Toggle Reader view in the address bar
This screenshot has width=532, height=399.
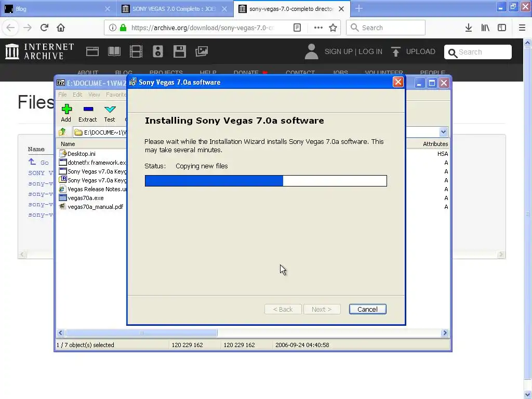297,28
